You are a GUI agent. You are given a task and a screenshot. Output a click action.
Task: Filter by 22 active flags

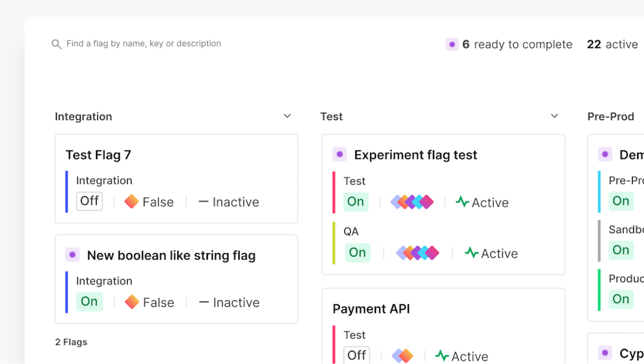[612, 44]
